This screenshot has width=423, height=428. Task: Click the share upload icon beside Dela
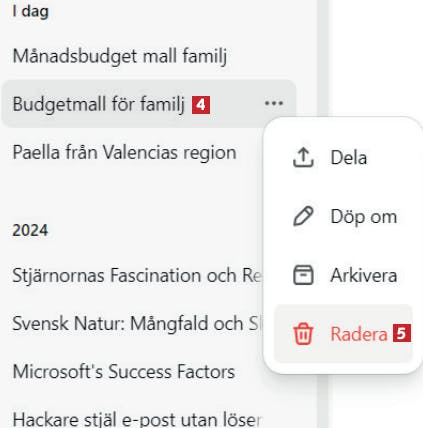pyautogui.click(x=303, y=157)
